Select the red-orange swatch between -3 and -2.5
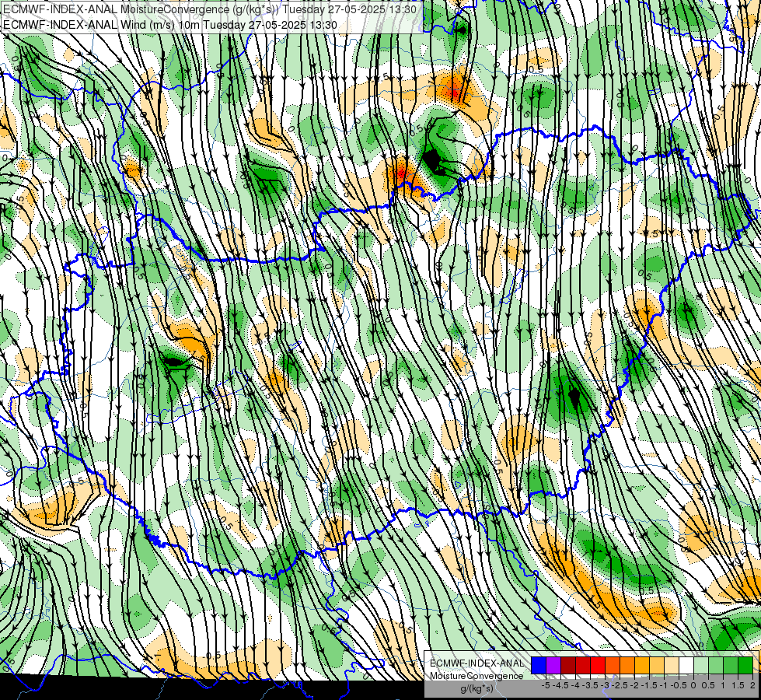Viewport: 761px width, 700px height. click(x=613, y=665)
